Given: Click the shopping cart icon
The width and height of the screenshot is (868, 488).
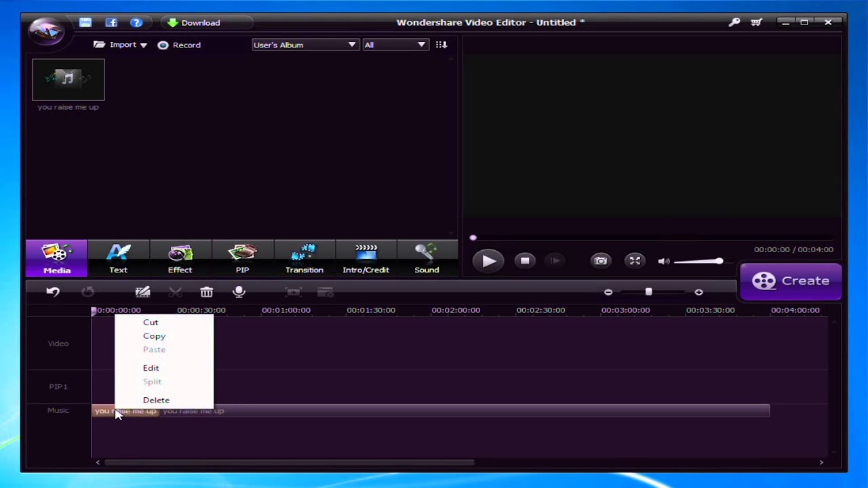Looking at the screenshot, I should [x=757, y=22].
